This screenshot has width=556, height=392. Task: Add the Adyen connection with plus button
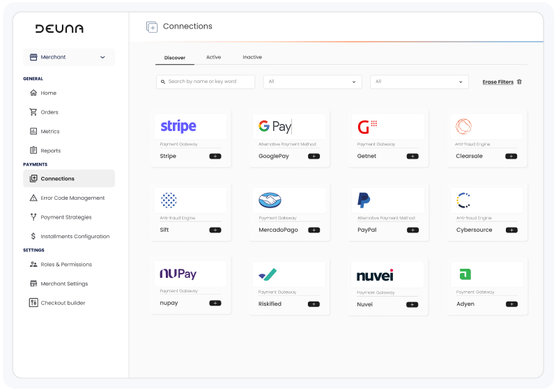(x=511, y=304)
